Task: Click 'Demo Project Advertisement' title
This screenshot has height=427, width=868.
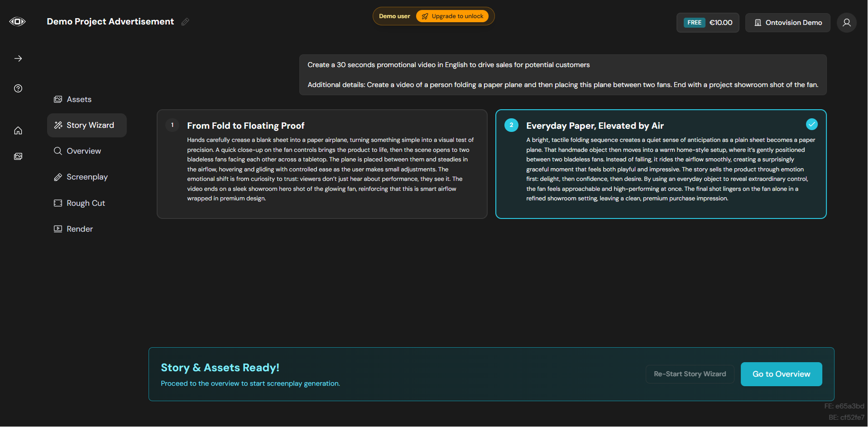Action: point(110,22)
